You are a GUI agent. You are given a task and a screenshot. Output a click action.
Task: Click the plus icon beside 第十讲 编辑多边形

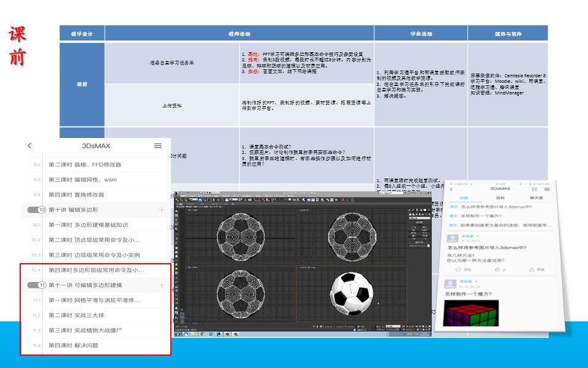[162, 210]
